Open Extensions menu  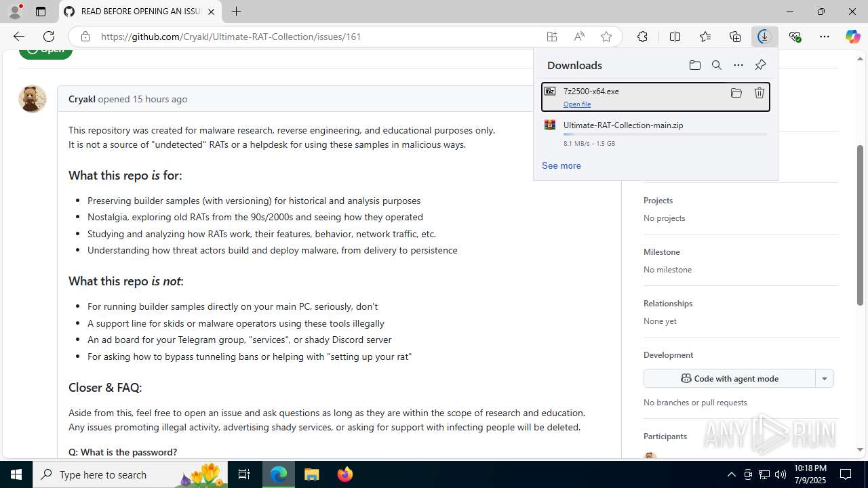pyautogui.click(x=642, y=37)
